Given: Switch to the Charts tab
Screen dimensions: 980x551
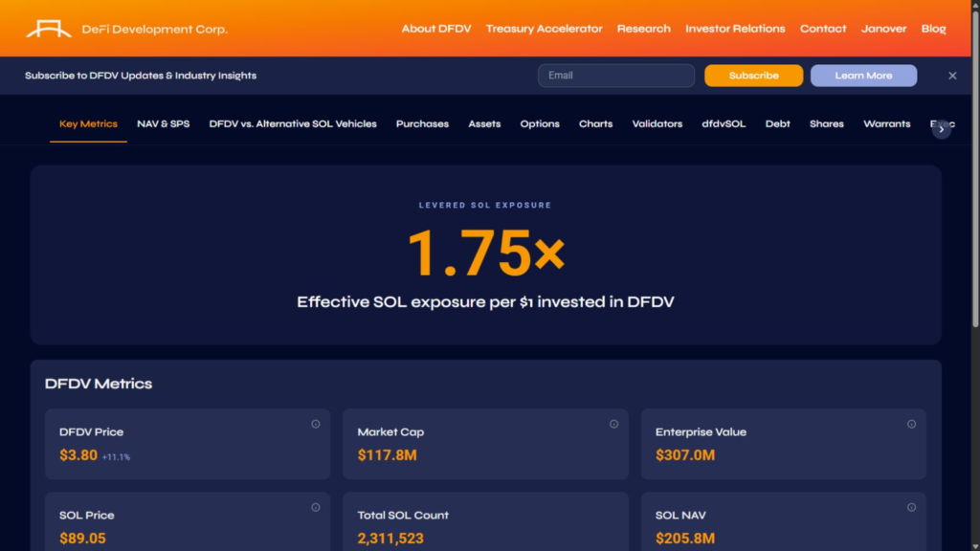Looking at the screenshot, I should [x=595, y=123].
